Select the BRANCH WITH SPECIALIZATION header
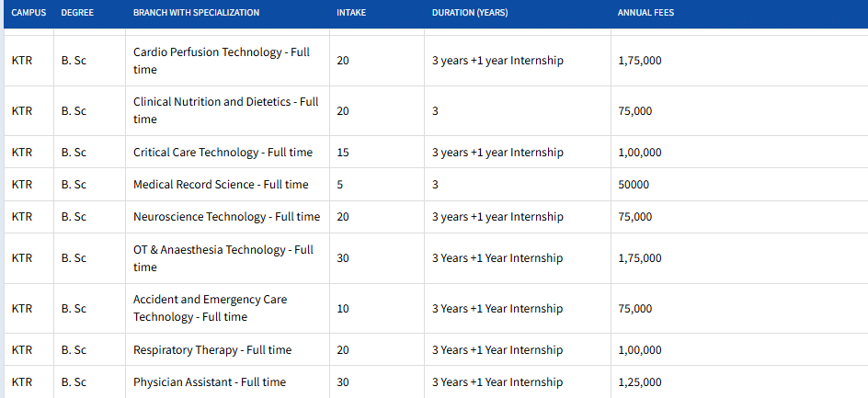The width and height of the screenshot is (868, 398). [196, 13]
